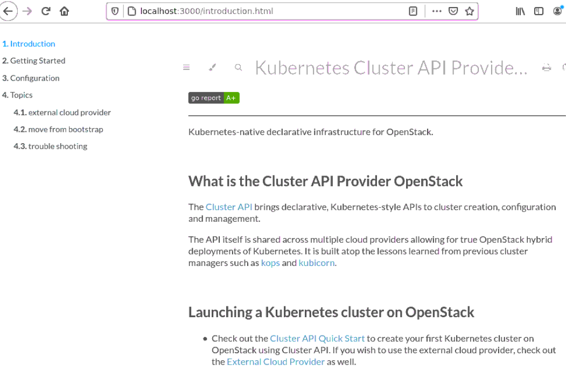Viewport: 566px width, 392px height.
Task: Follow the kops link
Action: coord(270,263)
